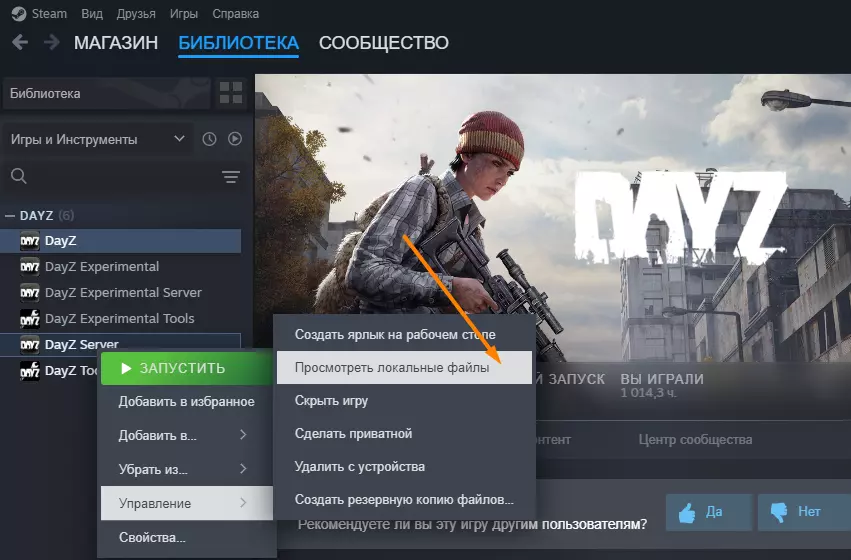Choose Удалить с устройства
Screen dimensions: 851x560
pos(404,467)
